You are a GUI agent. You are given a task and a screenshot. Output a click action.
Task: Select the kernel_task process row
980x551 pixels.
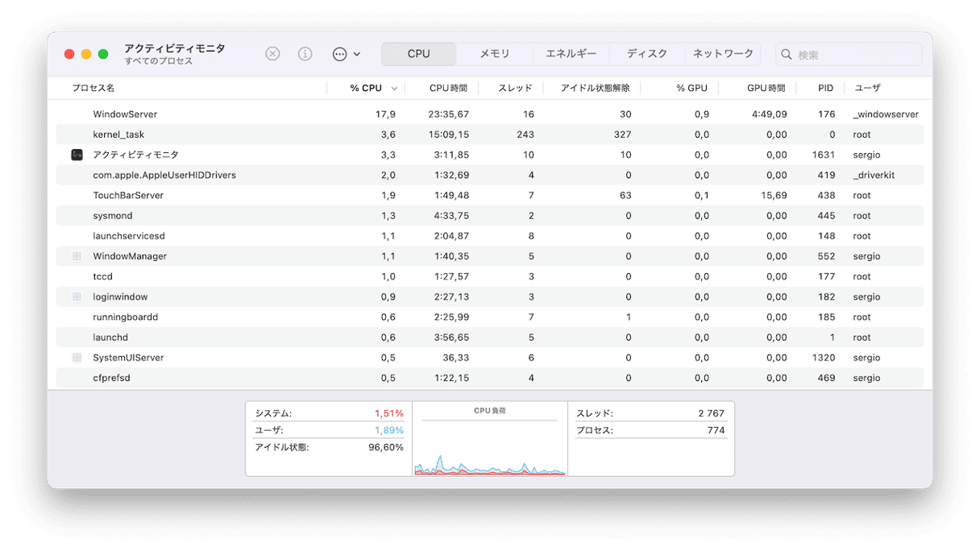coord(118,135)
